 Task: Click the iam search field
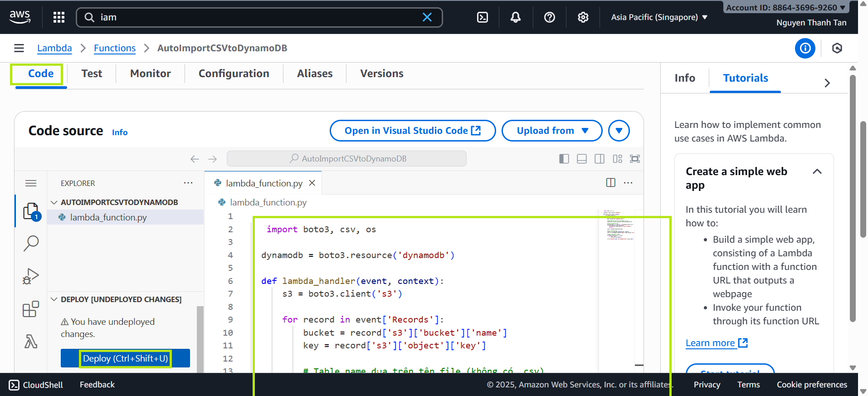point(259,17)
